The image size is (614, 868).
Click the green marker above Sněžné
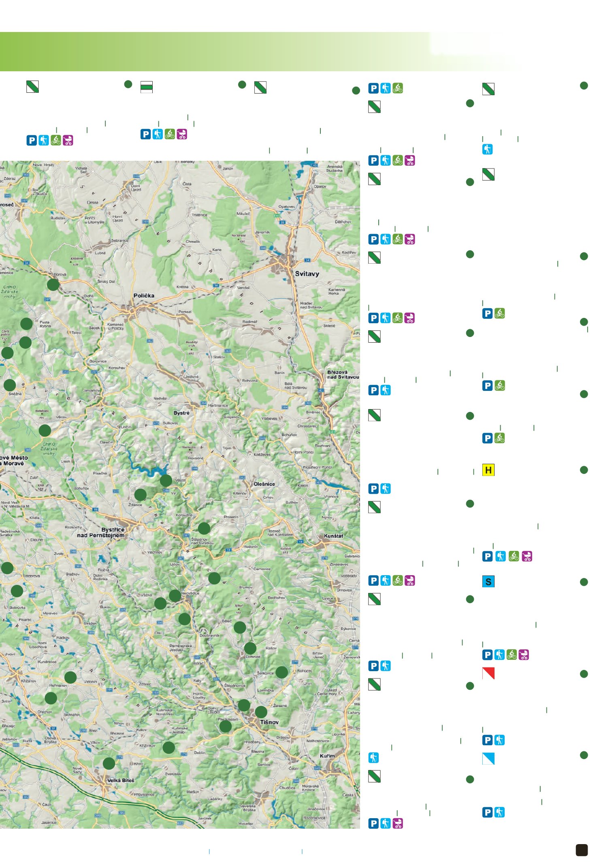point(10,384)
